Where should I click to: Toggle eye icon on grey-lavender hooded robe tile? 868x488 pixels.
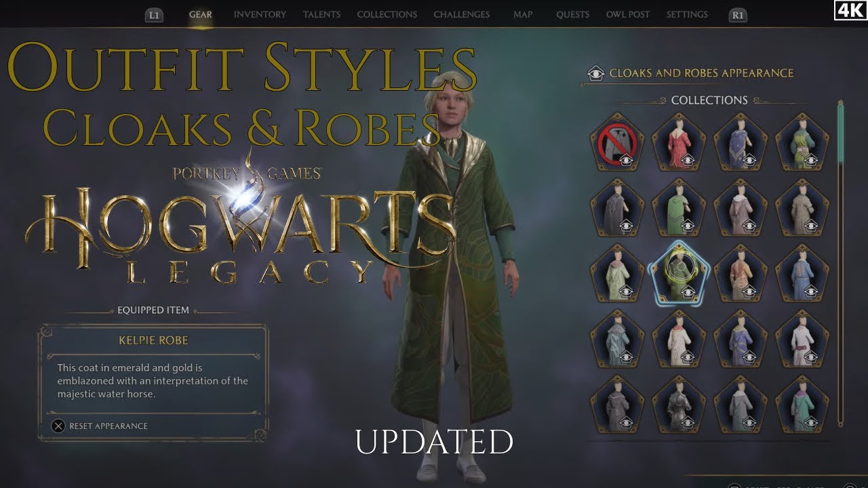pos(750,423)
